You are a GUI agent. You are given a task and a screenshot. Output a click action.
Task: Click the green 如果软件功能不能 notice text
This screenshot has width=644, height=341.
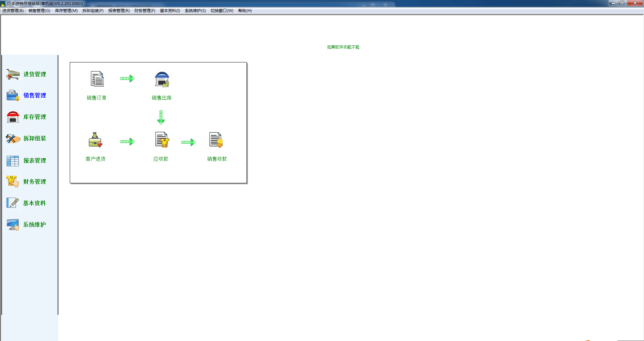[x=343, y=47]
